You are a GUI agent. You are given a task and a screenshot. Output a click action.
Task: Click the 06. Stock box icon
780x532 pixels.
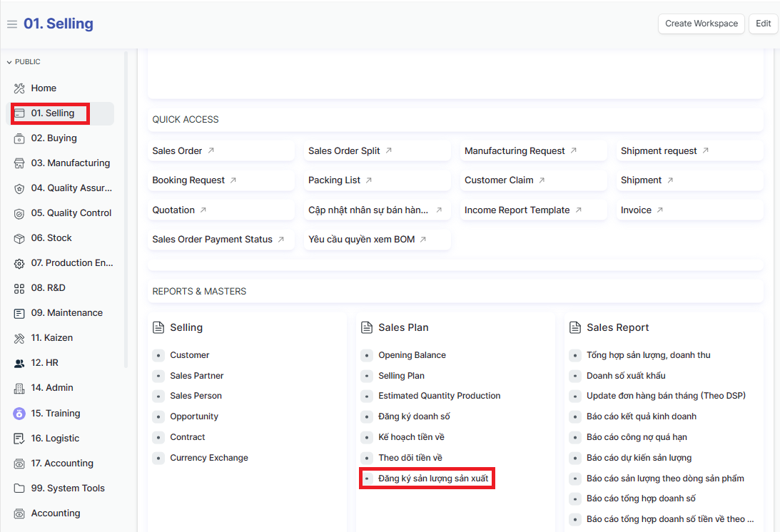click(x=19, y=238)
